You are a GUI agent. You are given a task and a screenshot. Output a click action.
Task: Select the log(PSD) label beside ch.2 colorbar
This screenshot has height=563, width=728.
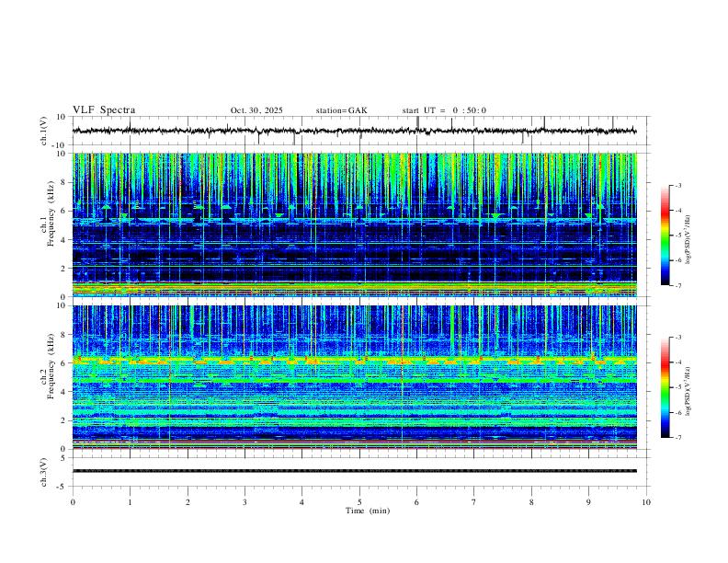[688, 391]
